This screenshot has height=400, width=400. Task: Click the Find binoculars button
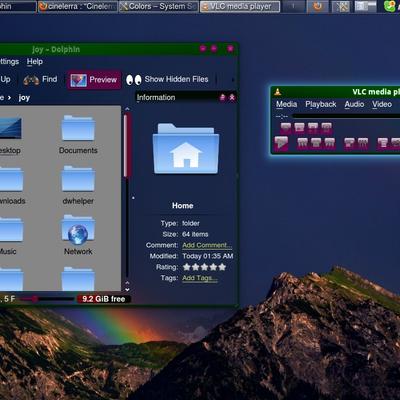pyautogui.click(x=40, y=80)
